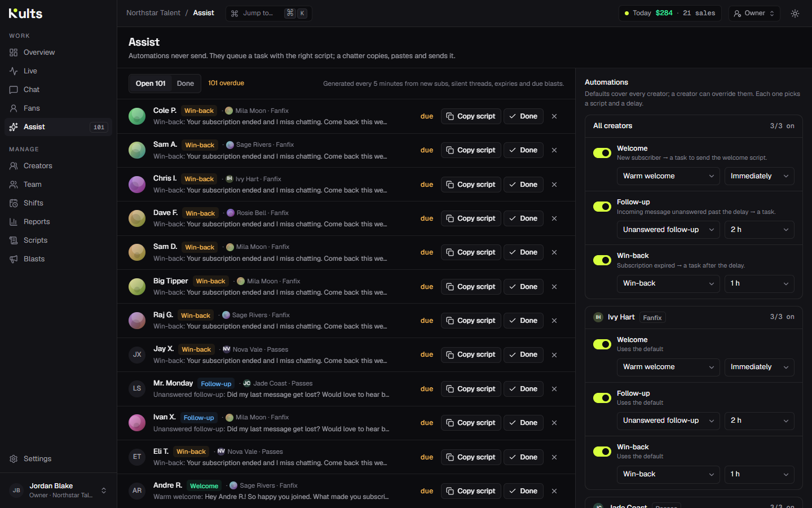The height and width of the screenshot is (508, 812).
Task: Mark Sam A. task as Done
Action: 523,150
